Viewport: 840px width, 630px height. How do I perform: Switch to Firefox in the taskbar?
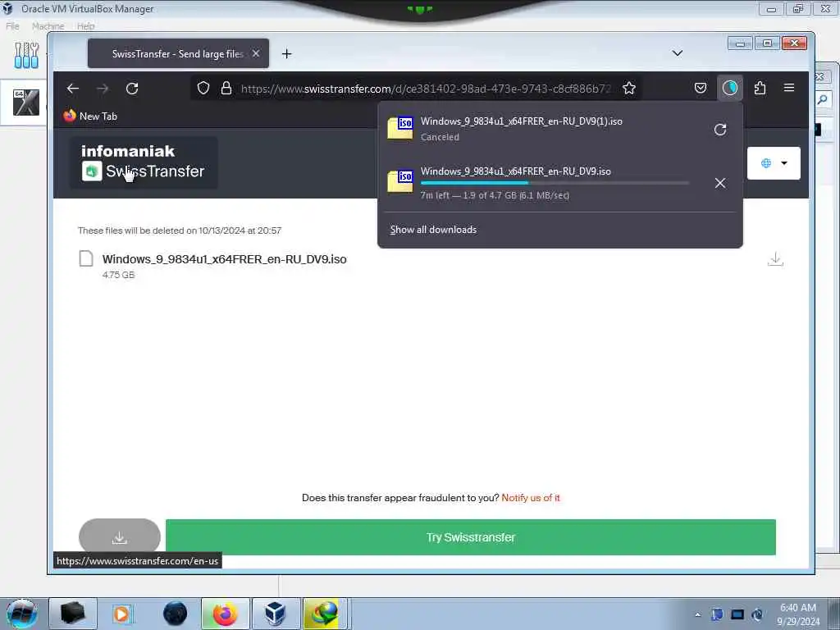225,614
